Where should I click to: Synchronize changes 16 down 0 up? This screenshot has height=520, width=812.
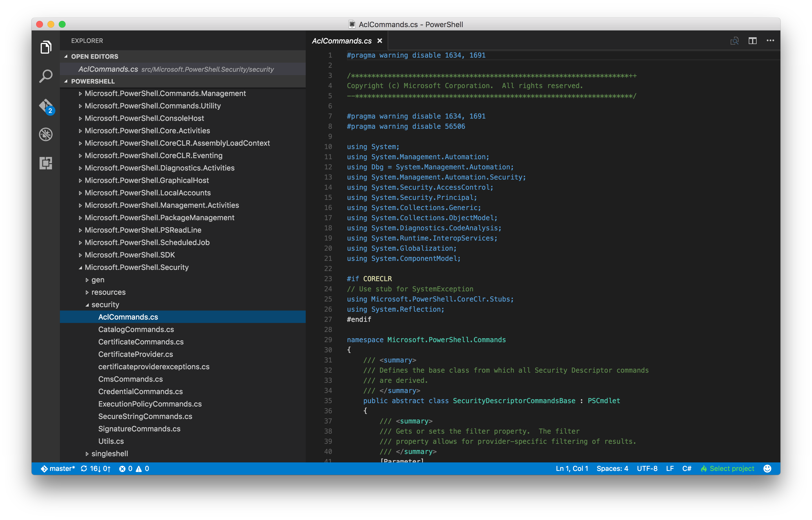click(95, 468)
